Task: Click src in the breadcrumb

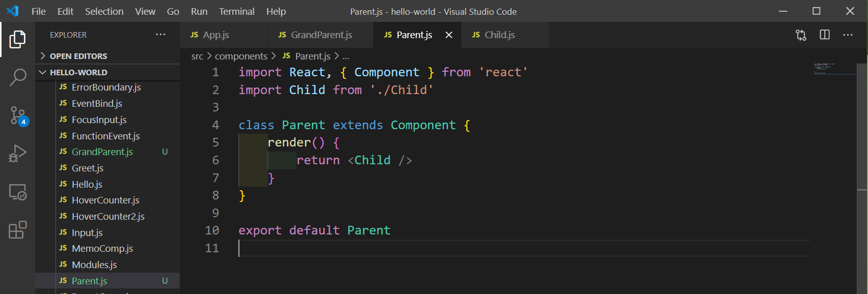Action: (x=197, y=56)
